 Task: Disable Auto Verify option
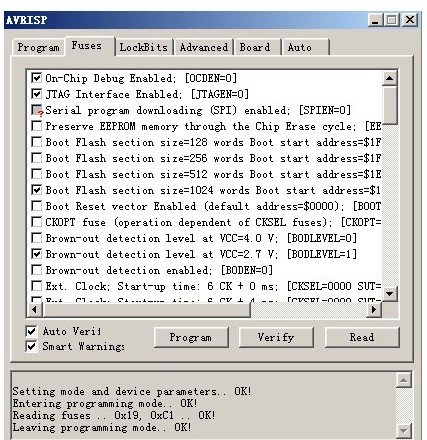pyautogui.click(x=31, y=331)
